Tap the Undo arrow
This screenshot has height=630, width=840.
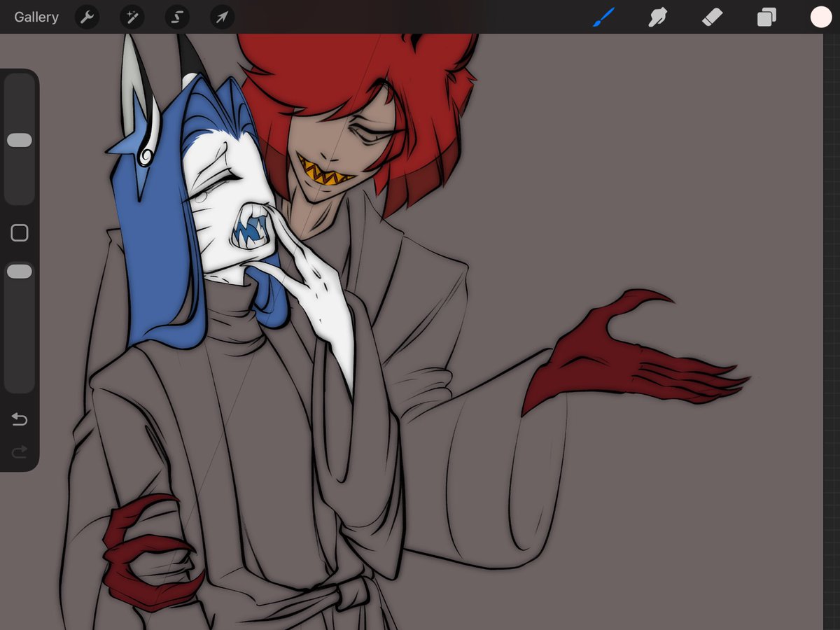point(19,419)
